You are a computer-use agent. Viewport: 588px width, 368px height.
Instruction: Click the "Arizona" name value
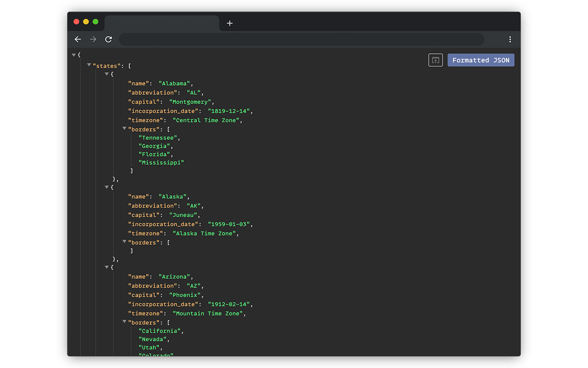point(175,277)
